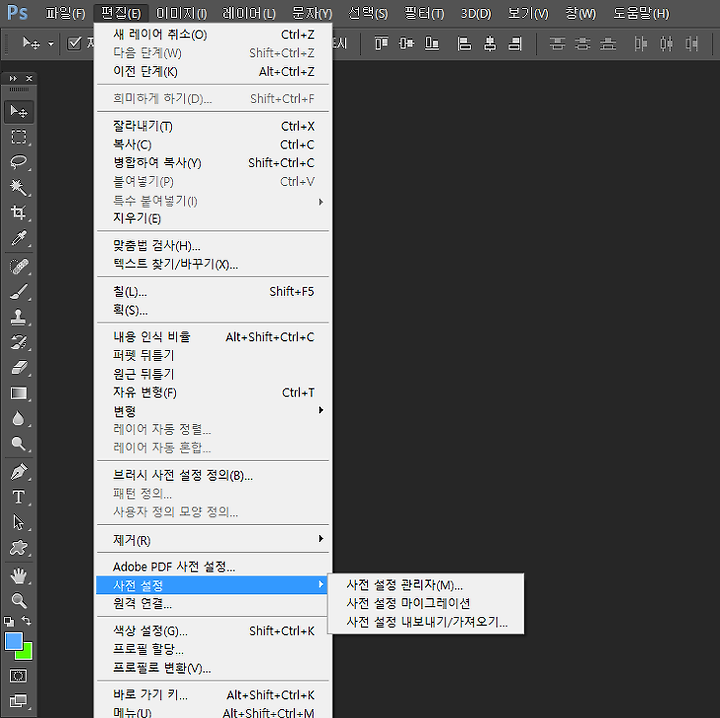Select the Lasso tool

(19, 162)
